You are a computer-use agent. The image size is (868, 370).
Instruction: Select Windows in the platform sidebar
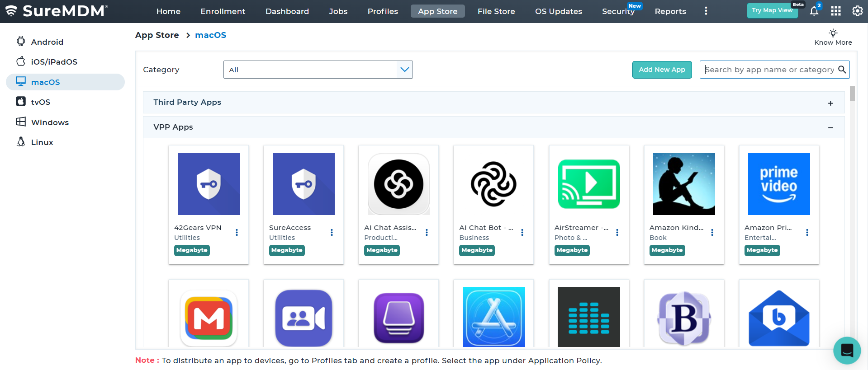(x=50, y=122)
